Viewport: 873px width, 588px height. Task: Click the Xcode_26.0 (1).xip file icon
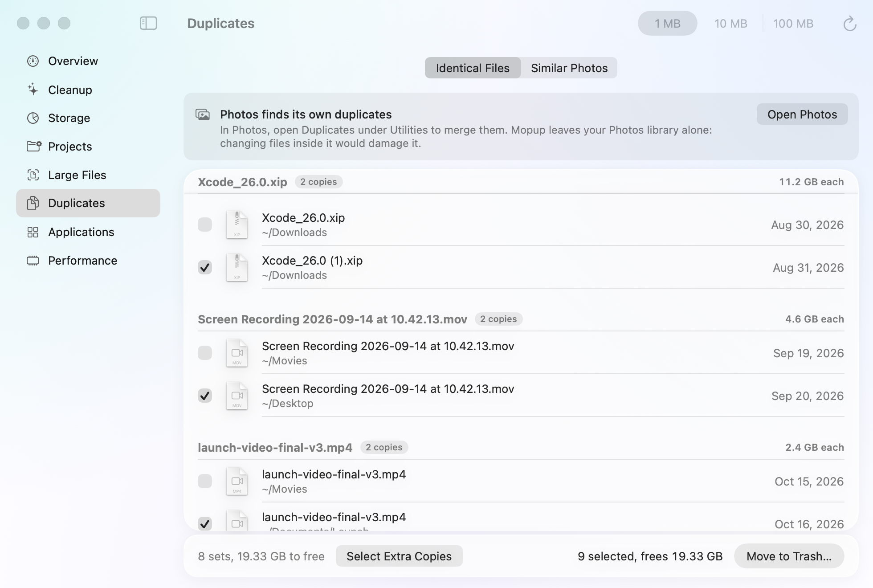click(237, 267)
